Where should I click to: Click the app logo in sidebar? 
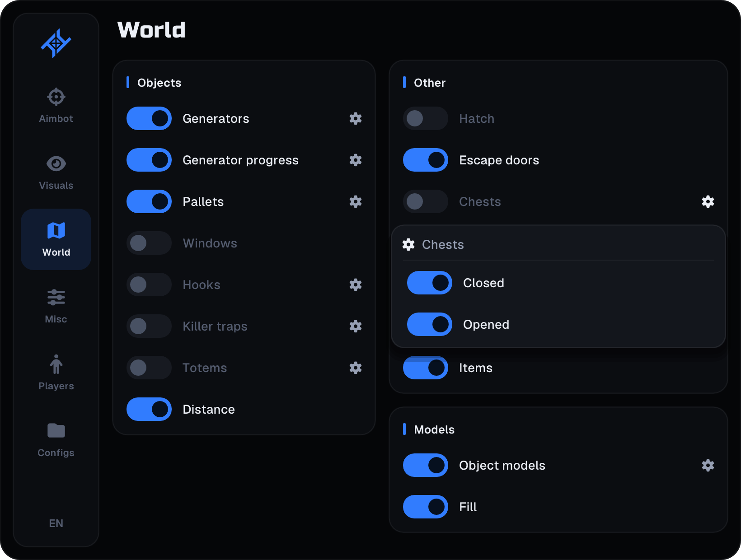[56, 43]
